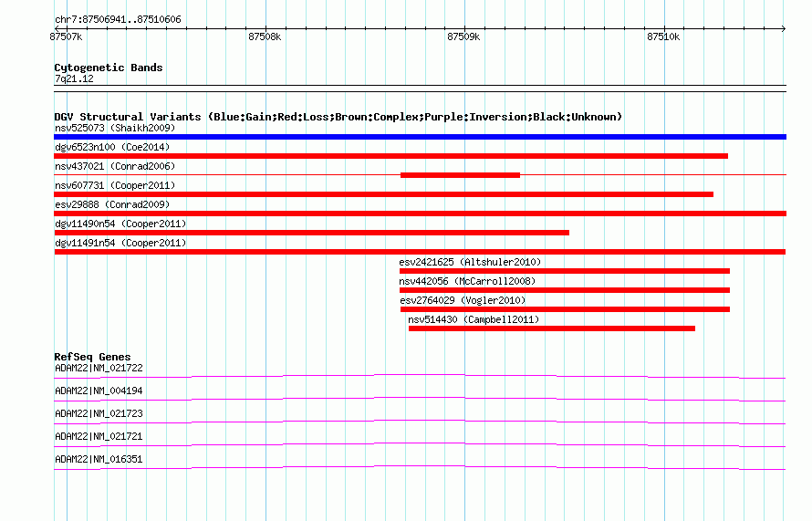Click the red esv29888 loss bar
Screen dimensions: 812x521
(x=420, y=214)
